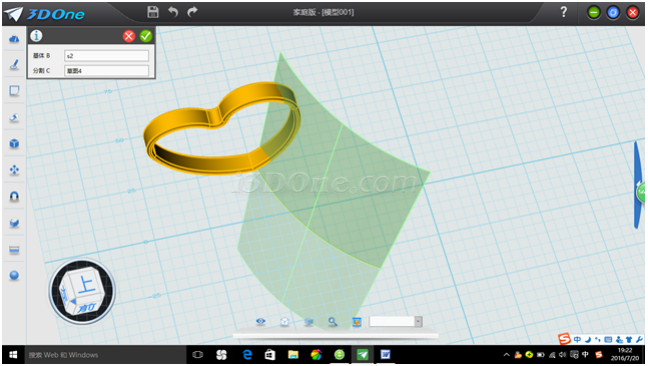Select the basic solid cube tool
The width and height of the screenshot is (648, 366).
point(14,144)
